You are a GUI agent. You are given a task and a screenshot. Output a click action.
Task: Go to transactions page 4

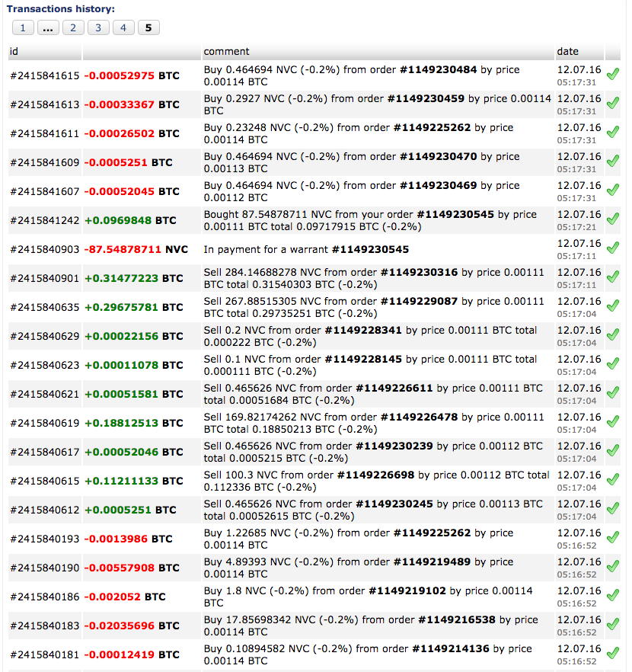tap(123, 28)
